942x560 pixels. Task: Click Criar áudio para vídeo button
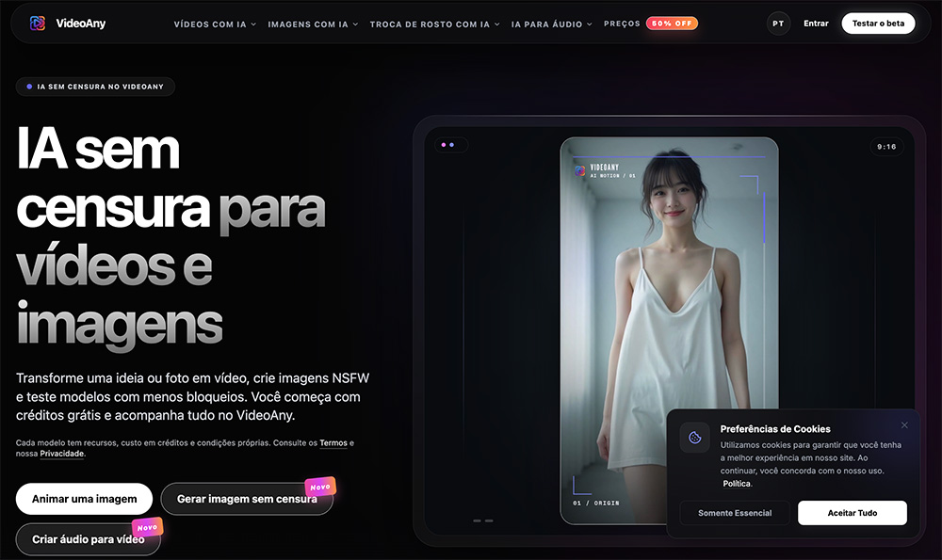coord(89,539)
